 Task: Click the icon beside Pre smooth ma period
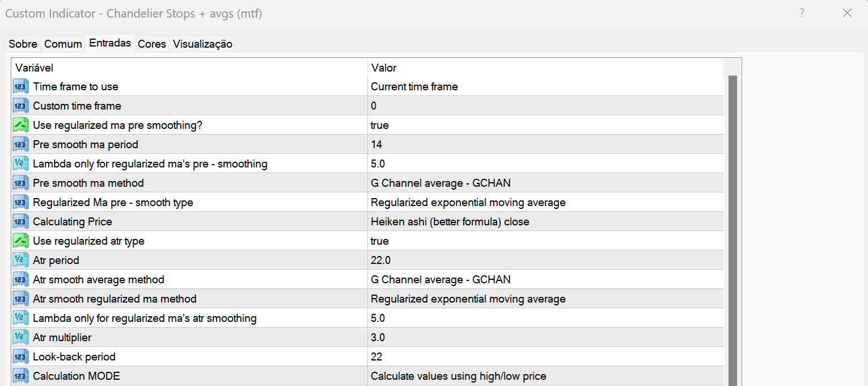tap(21, 145)
